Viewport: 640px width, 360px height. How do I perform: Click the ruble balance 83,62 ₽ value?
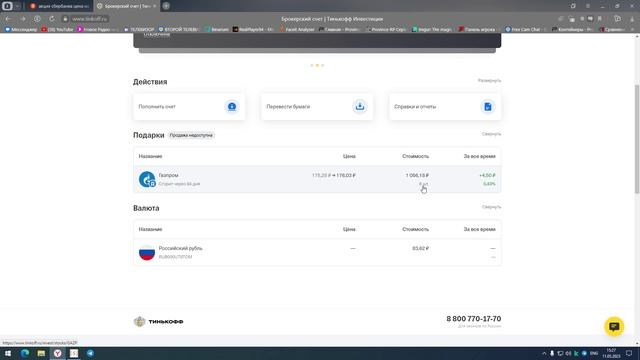coord(420,248)
